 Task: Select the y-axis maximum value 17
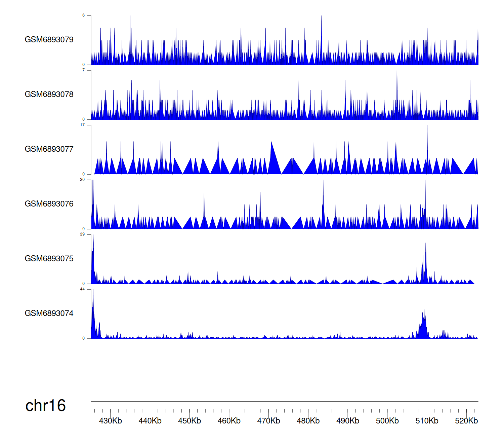[82, 125]
